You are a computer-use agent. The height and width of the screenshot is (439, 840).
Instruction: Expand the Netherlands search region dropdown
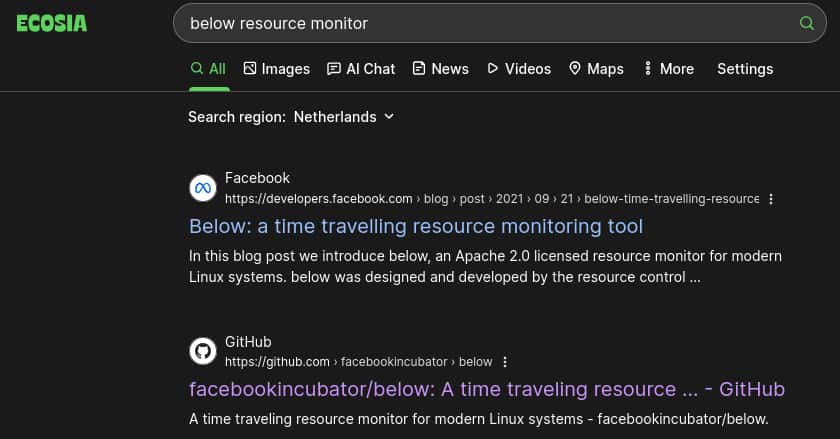pos(344,117)
